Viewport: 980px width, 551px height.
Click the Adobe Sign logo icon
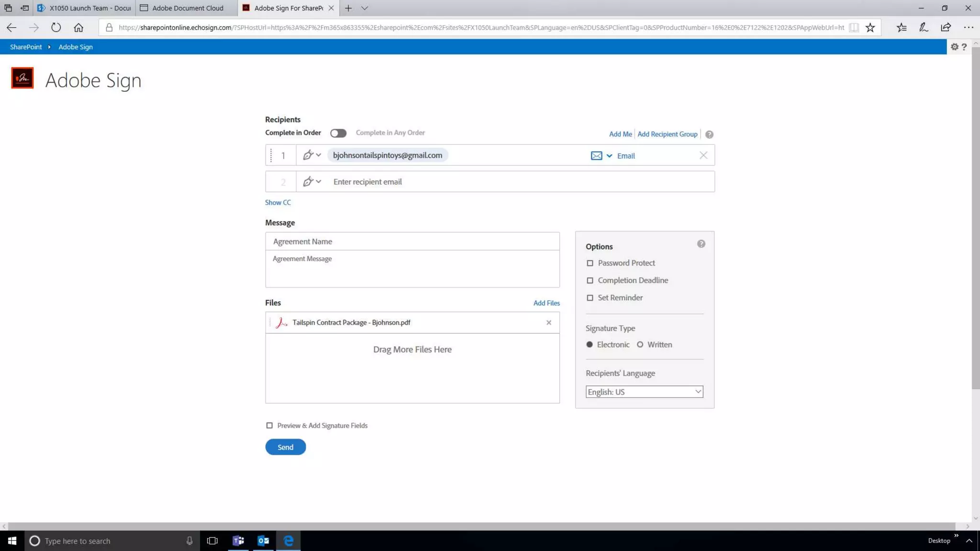click(x=22, y=78)
